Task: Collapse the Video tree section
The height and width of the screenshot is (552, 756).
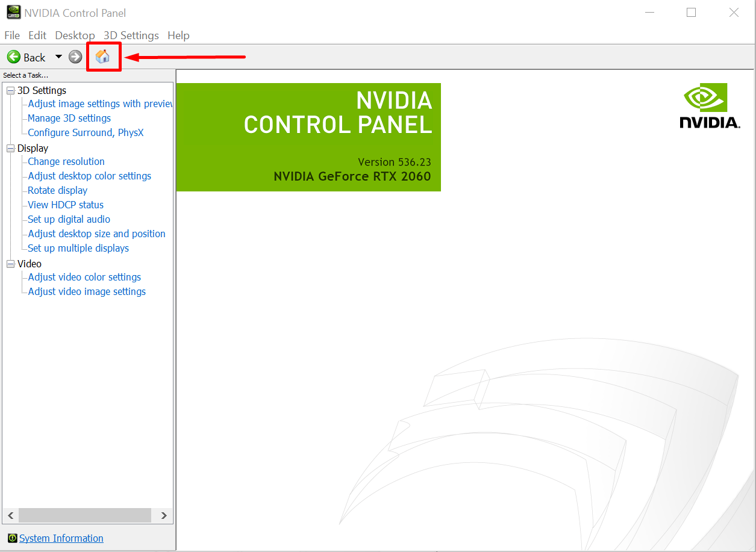Action: [x=10, y=264]
